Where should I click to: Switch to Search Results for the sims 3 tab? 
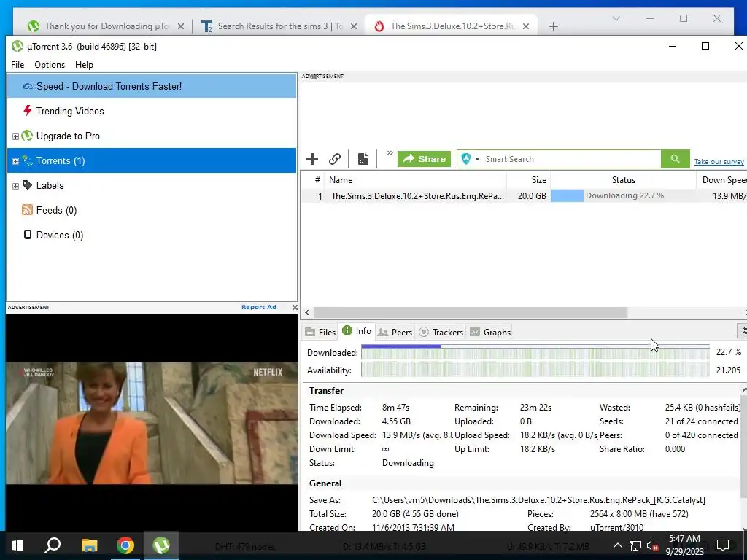pyautogui.click(x=279, y=26)
